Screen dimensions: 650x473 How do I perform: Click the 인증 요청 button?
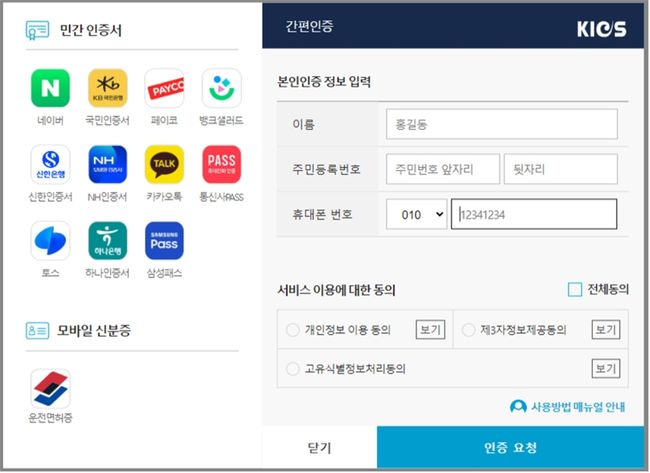coord(510,447)
